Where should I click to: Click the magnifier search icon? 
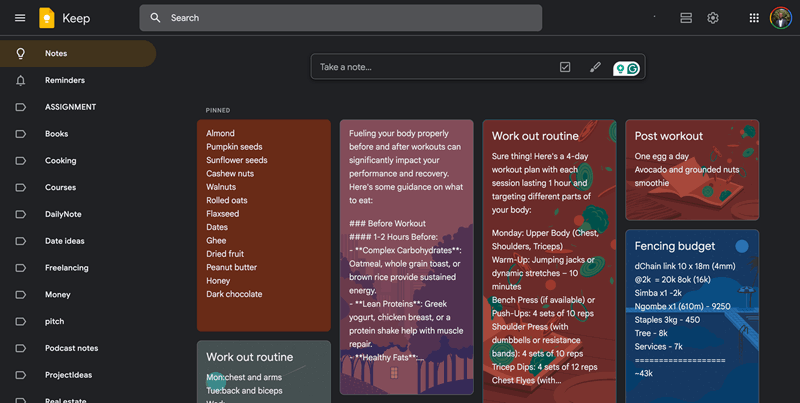156,18
